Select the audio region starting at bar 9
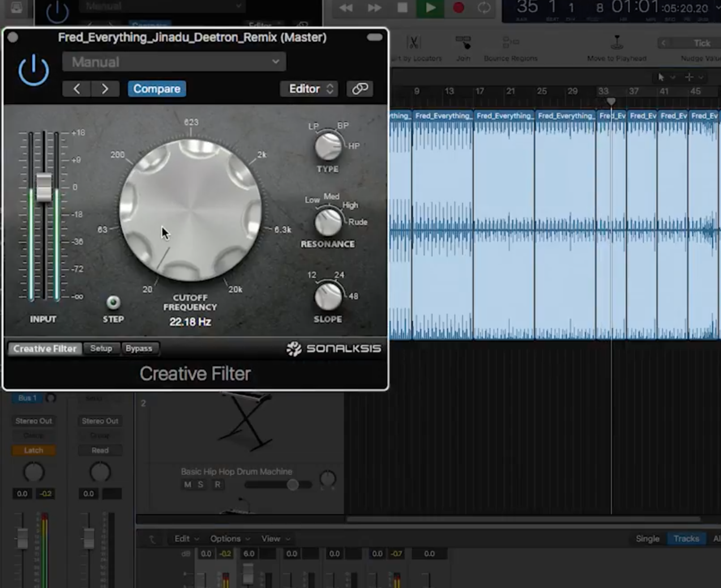Screen dimensions: 721x588 [442, 224]
